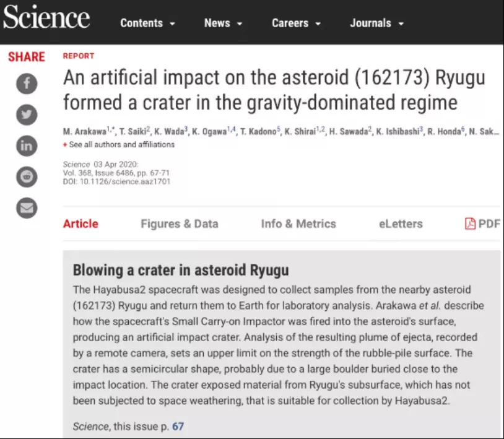Open the page 67 link
Viewport: 504px width, 439px height.
pyautogui.click(x=178, y=426)
